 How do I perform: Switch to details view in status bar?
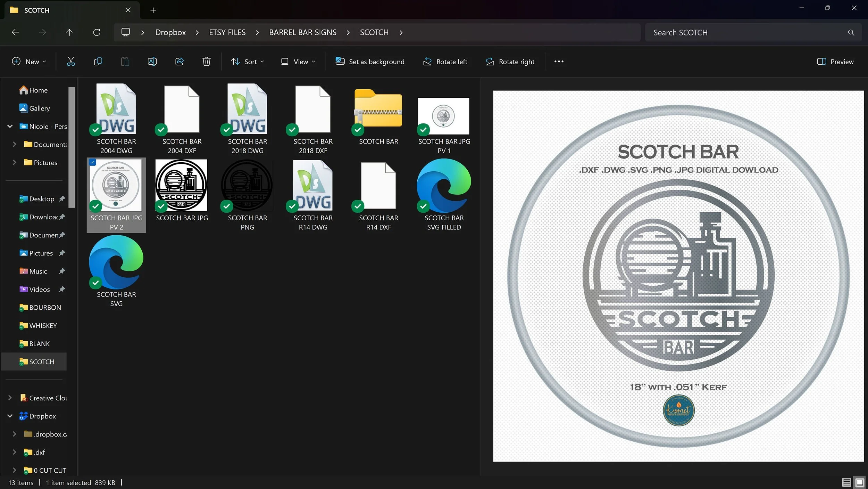(x=846, y=482)
